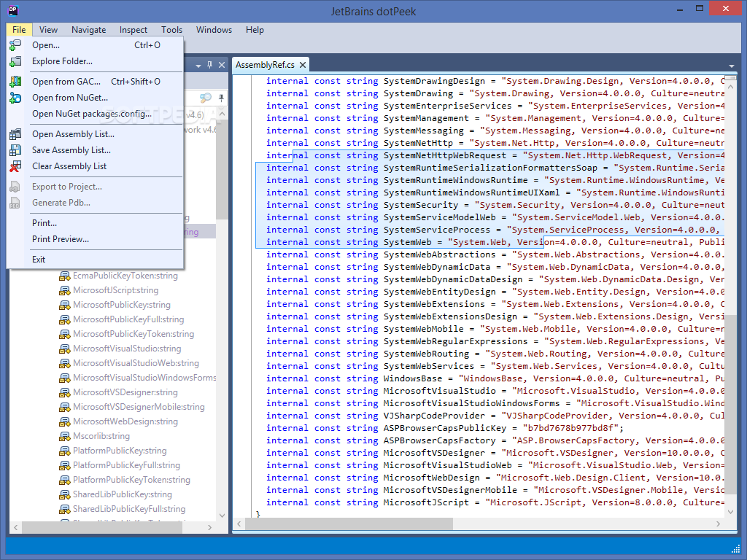Pin the Assembly Explorer panel
The height and width of the screenshot is (560, 747).
tap(209, 65)
